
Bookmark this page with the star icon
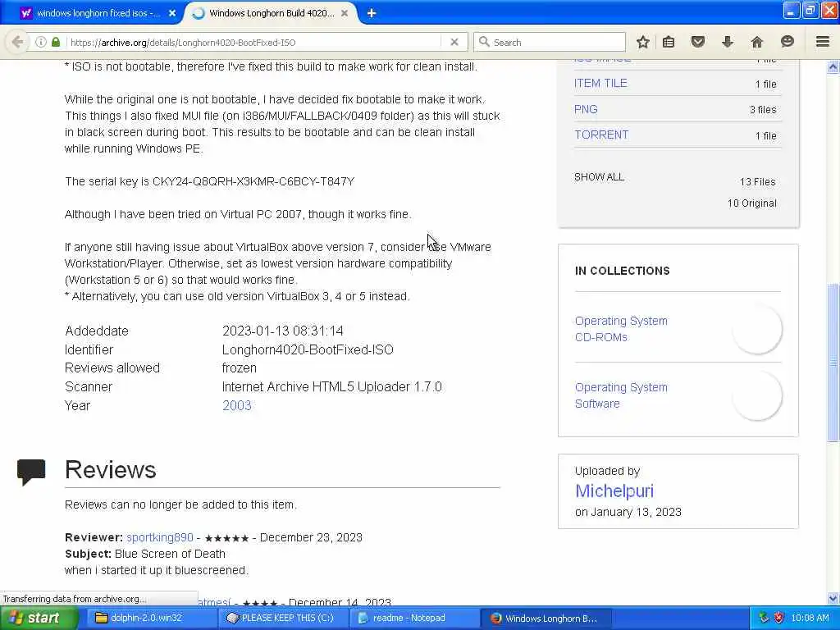[643, 42]
